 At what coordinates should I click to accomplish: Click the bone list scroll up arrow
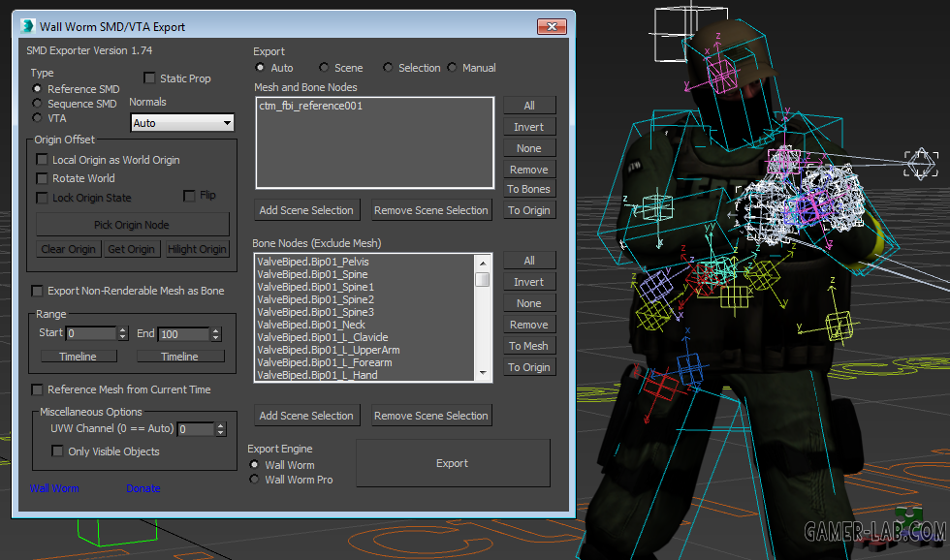(x=483, y=263)
